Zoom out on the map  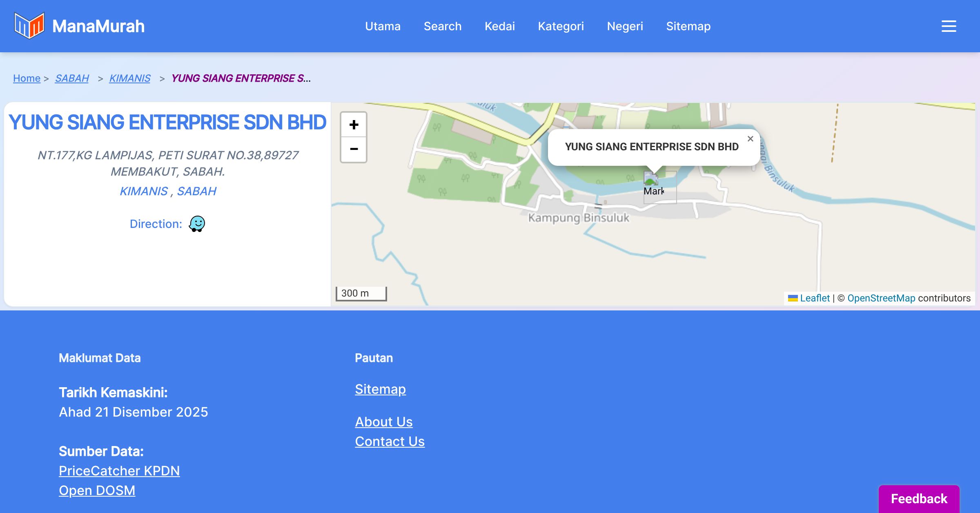click(x=354, y=149)
